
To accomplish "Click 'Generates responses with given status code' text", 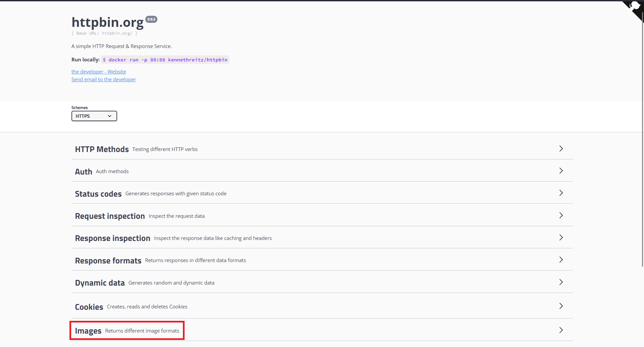I will [x=176, y=194].
